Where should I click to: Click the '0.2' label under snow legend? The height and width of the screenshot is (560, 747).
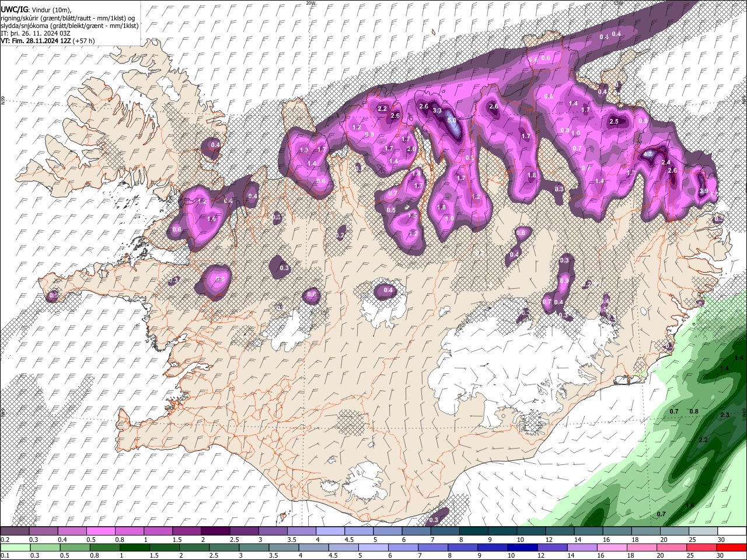click(x=5, y=540)
